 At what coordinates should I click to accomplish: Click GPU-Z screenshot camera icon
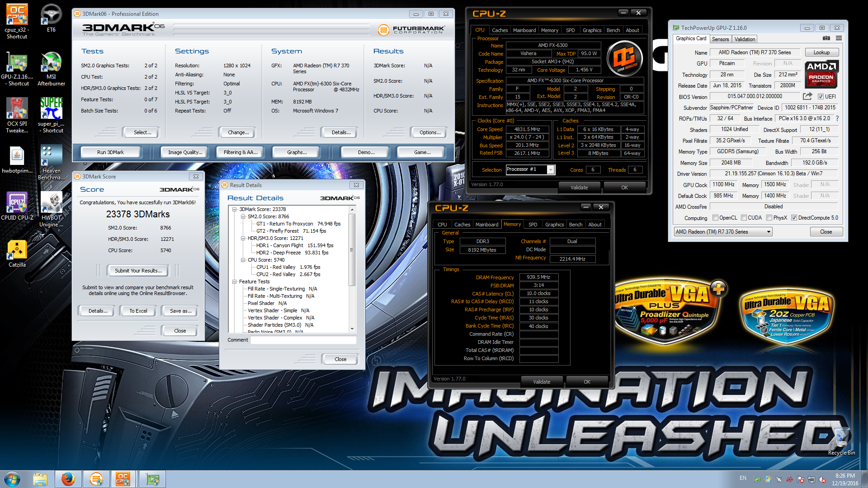(826, 38)
